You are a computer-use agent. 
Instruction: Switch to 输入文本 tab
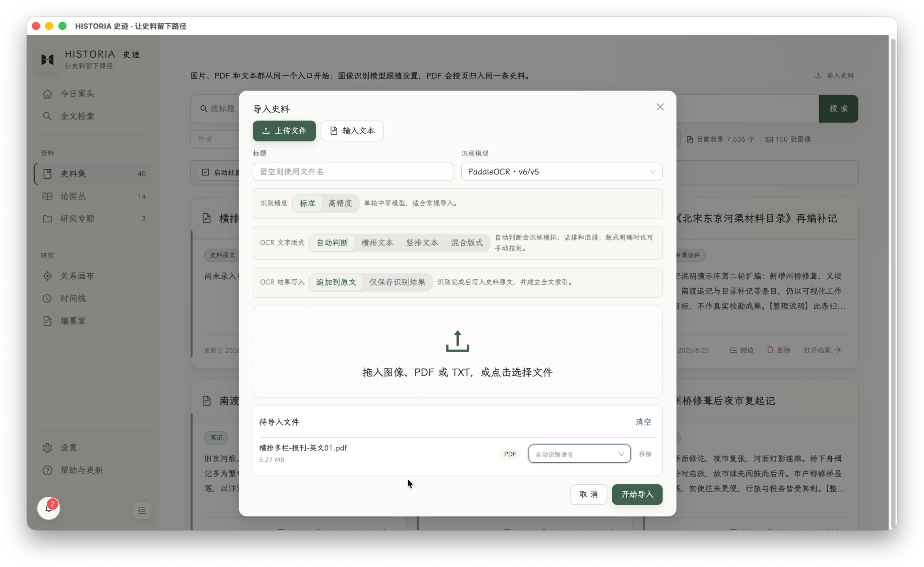click(x=352, y=131)
